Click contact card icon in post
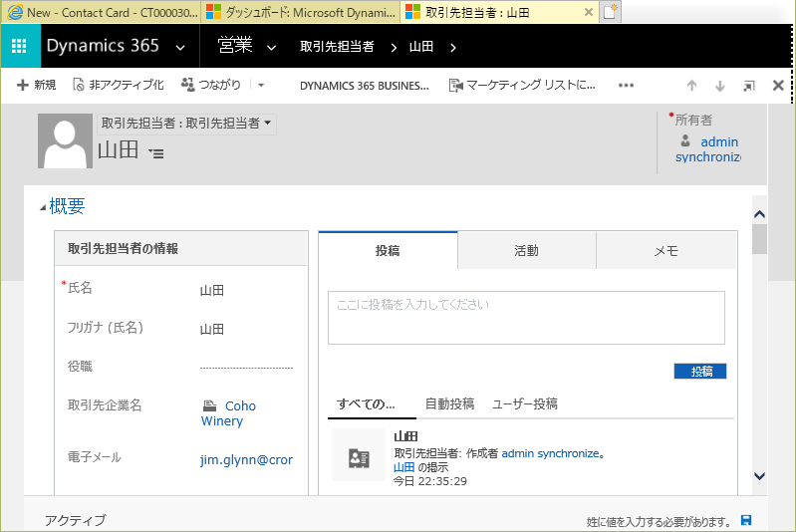Viewport: 796px width, 532px height. coord(359,455)
